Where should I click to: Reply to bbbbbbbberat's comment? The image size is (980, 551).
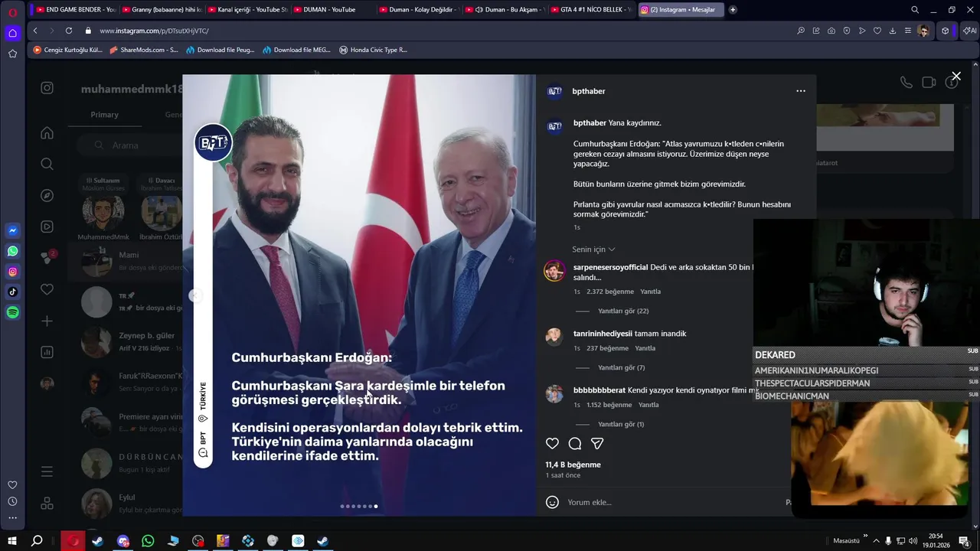(x=648, y=405)
